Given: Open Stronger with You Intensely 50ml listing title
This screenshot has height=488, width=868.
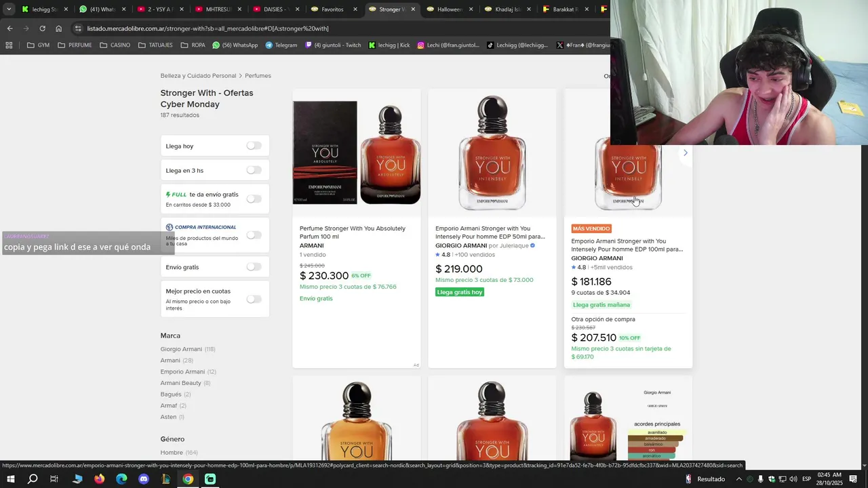Looking at the screenshot, I should tap(490, 232).
